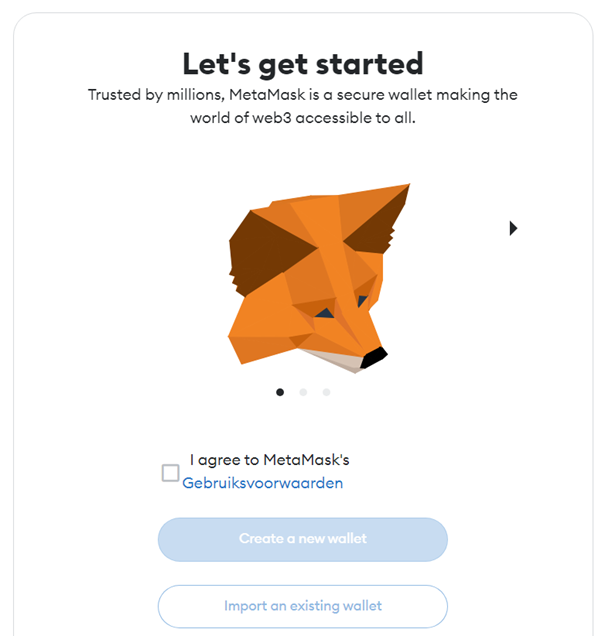Viewport: 605px width, 636px height.
Task: Open the Gebruiksvoorwaarden terms link
Action: click(263, 483)
